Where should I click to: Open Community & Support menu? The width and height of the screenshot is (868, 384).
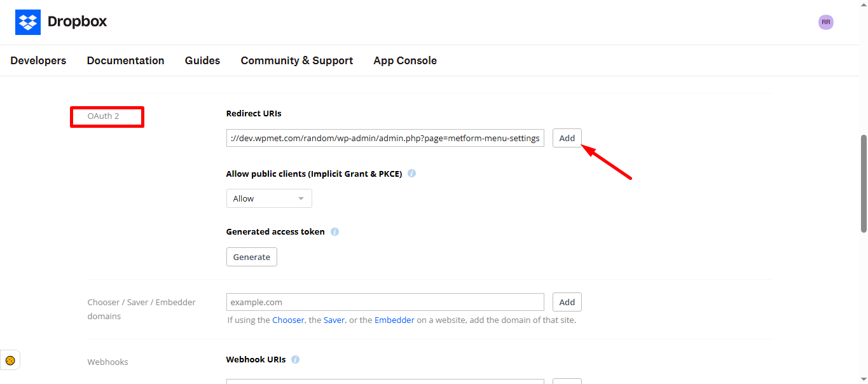point(296,60)
